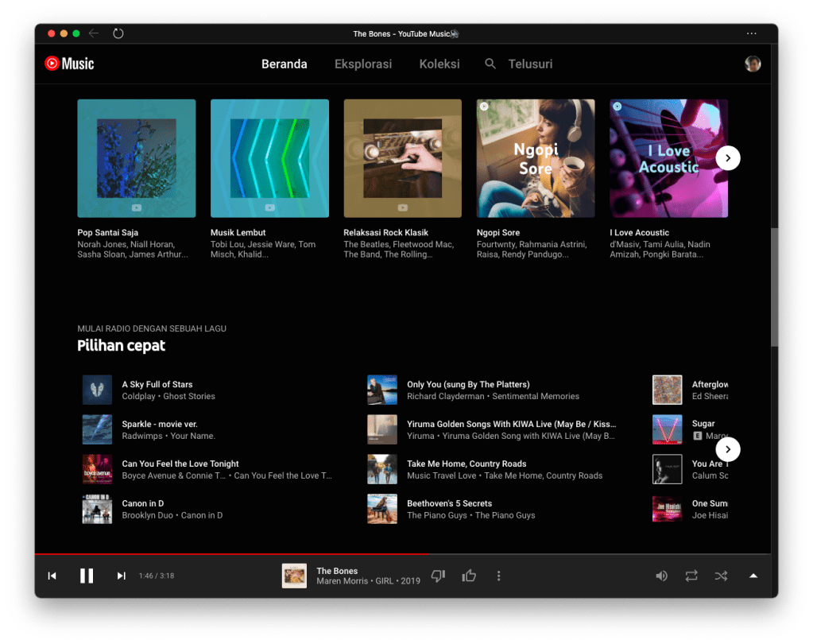The width and height of the screenshot is (813, 644).
Task: Show more Pilihan cepat songs arrow
Action: click(727, 449)
